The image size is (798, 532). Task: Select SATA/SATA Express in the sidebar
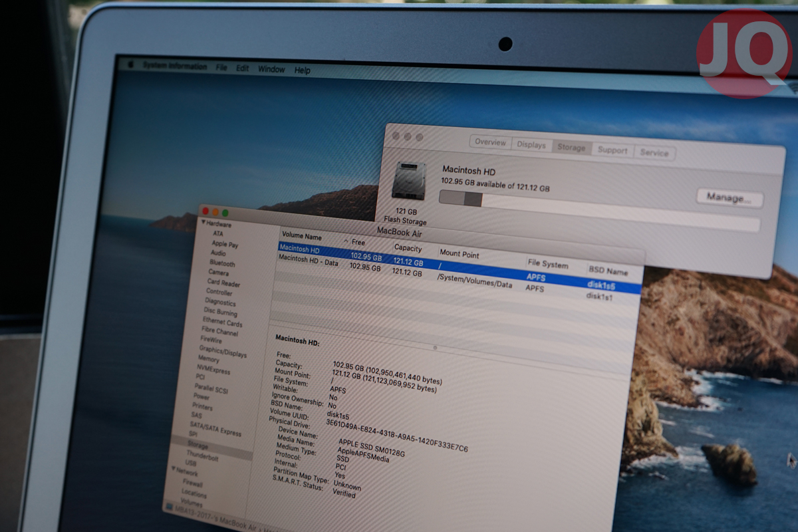click(215, 429)
